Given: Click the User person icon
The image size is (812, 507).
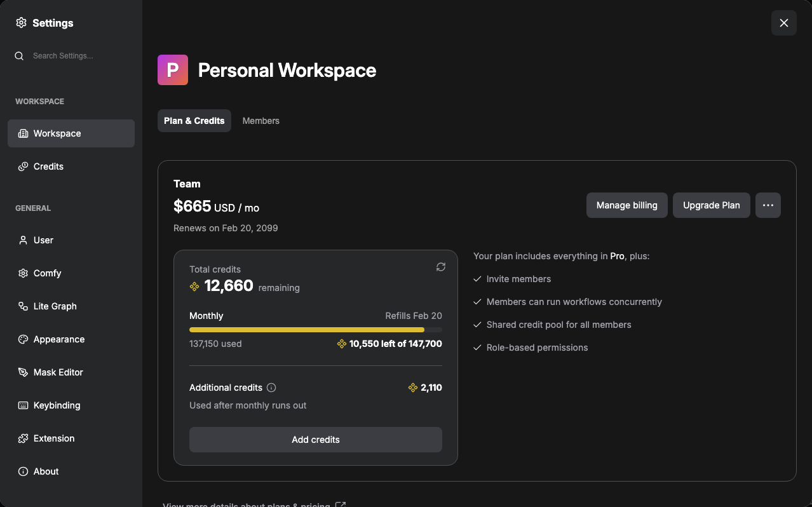Looking at the screenshot, I should click(24, 240).
